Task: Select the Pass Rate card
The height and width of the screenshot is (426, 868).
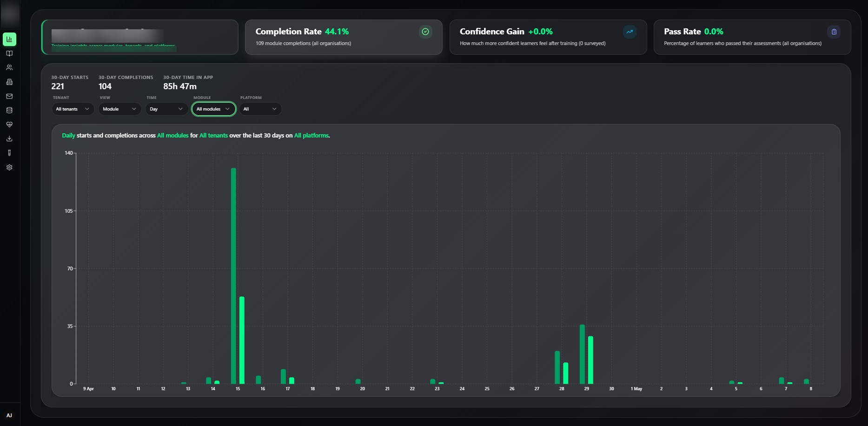Action: (x=752, y=37)
